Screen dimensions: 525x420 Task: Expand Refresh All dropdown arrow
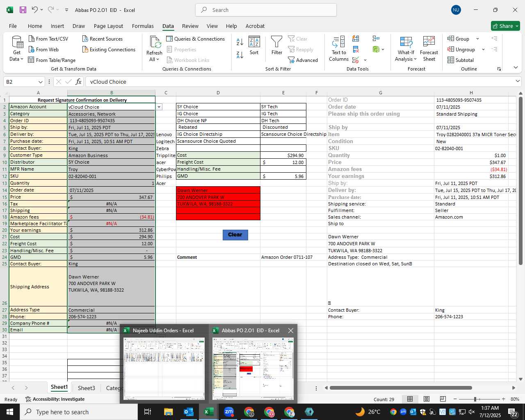pyautogui.click(x=157, y=59)
